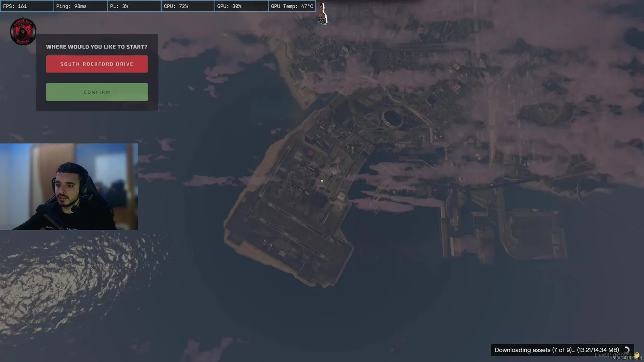The image size is (644, 362).
Task: Click the red skull server logo
Action: coord(23,31)
